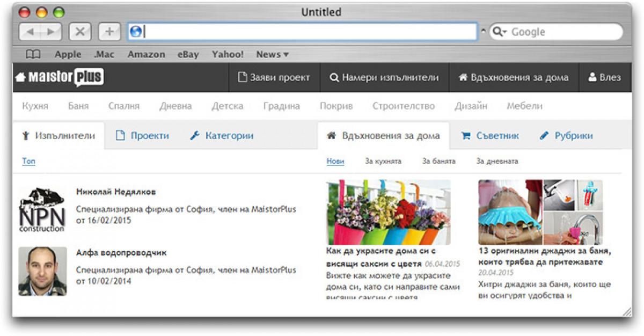Click the Заяви проект button

274,77
